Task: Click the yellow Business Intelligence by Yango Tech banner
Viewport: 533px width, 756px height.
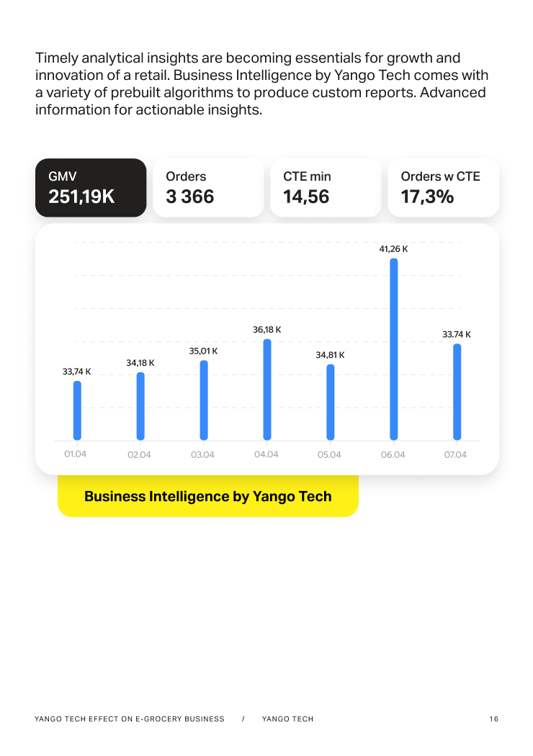Action: tap(208, 496)
